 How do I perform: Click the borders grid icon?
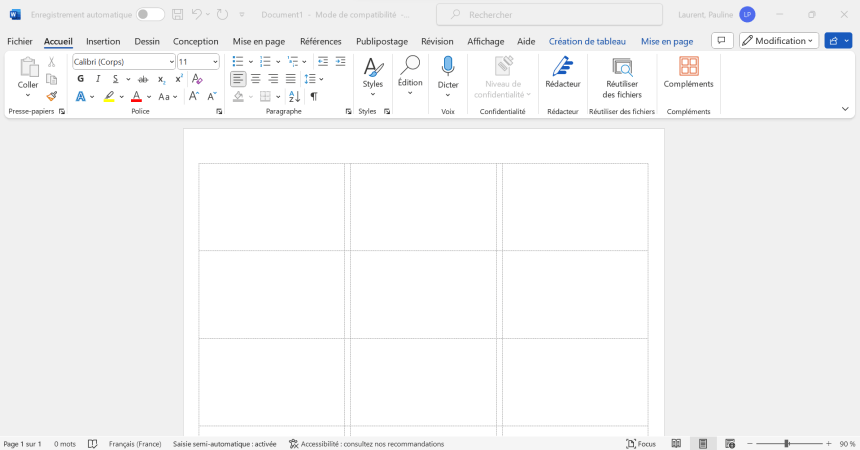[265, 97]
